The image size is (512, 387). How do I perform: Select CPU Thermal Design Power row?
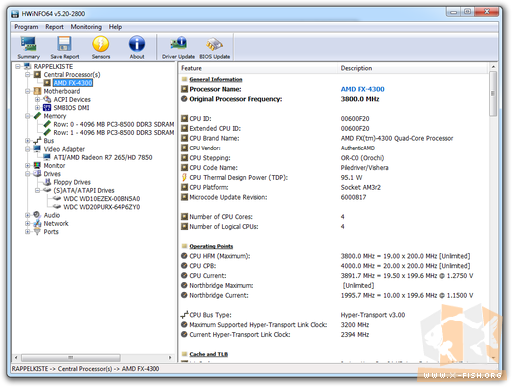coord(333,178)
